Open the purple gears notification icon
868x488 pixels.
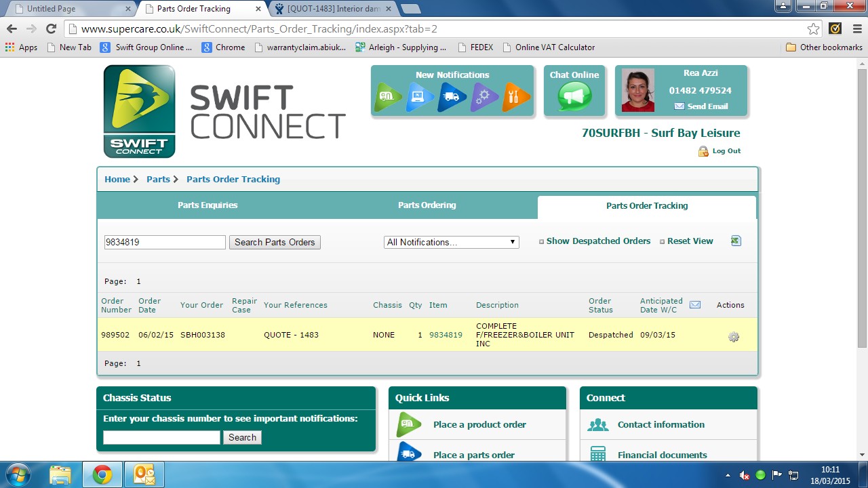pyautogui.click(x=484, y=97)
